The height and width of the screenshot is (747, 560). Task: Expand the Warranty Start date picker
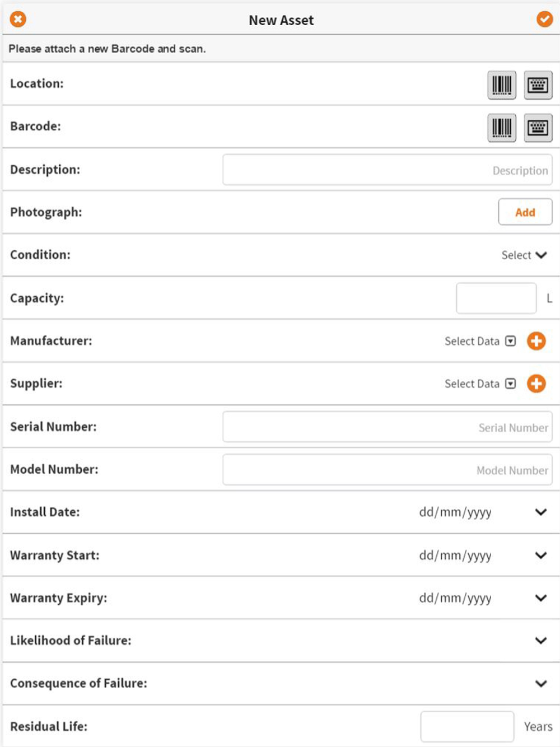(540, 555)
